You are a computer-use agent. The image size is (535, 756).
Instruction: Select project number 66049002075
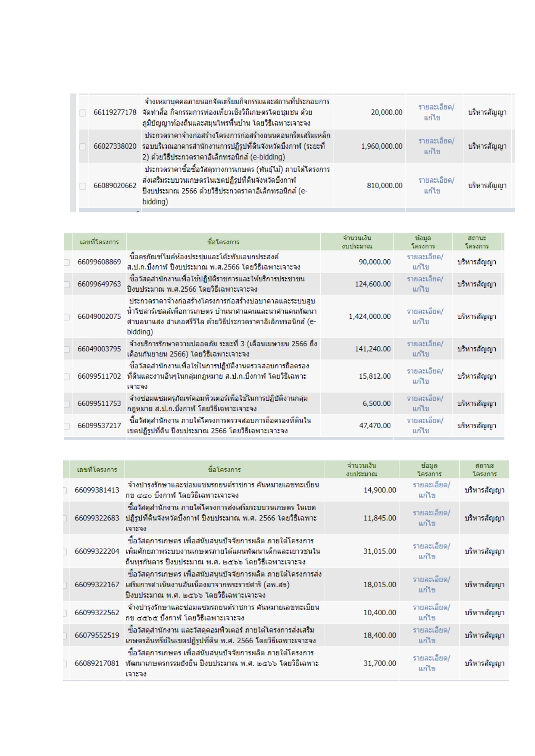99,317
